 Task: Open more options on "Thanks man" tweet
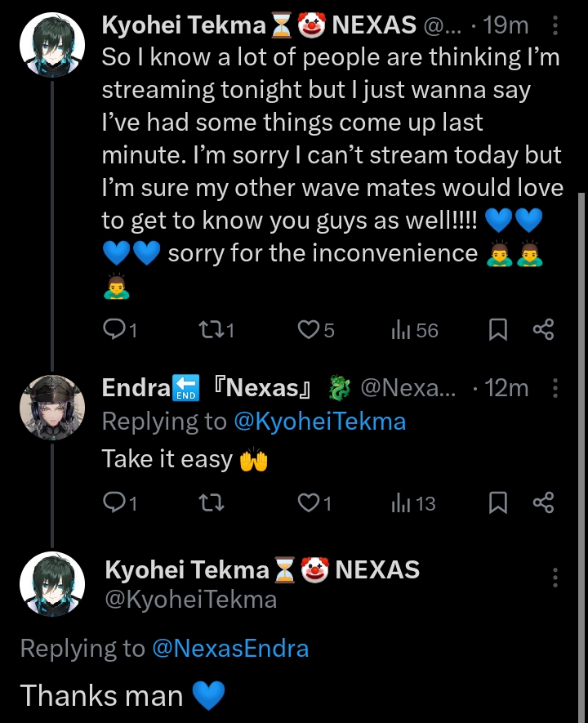555,577
